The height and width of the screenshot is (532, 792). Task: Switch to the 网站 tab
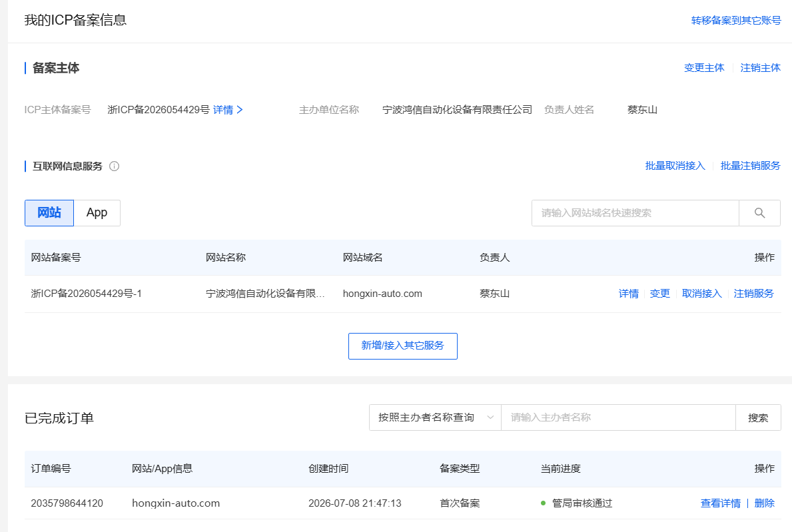49,213
